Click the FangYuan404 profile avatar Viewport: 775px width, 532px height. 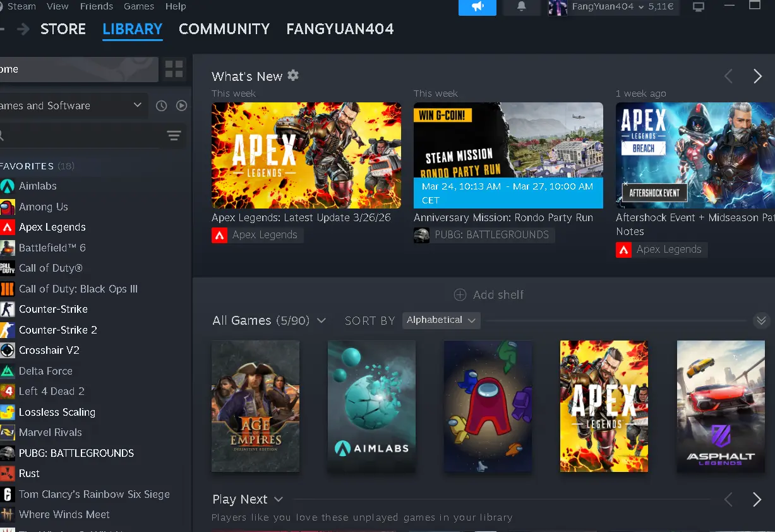[x=558, y=7]
